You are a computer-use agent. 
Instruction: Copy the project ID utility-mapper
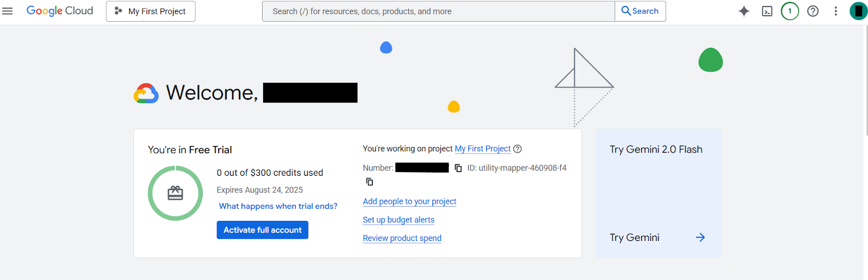pos(369,182)
